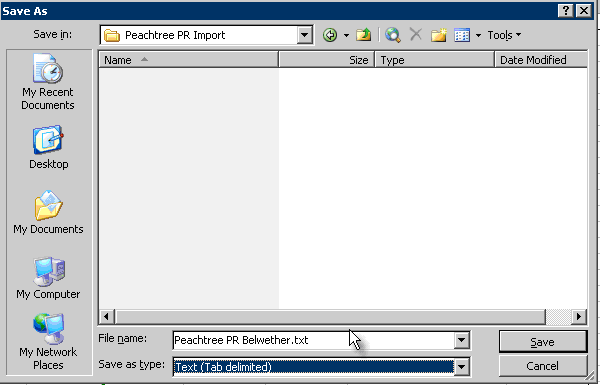
Task: Open the Views dropdown arrow
Action: (478, 35)
